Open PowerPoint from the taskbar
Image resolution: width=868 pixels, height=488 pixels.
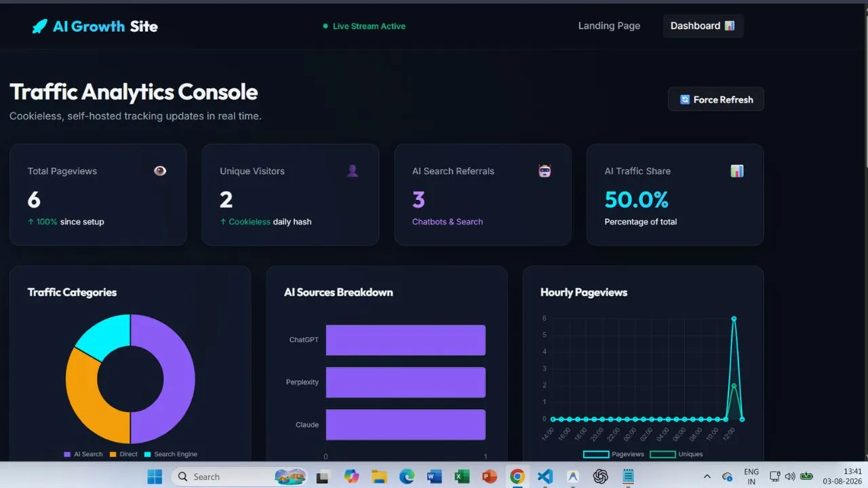490,476
